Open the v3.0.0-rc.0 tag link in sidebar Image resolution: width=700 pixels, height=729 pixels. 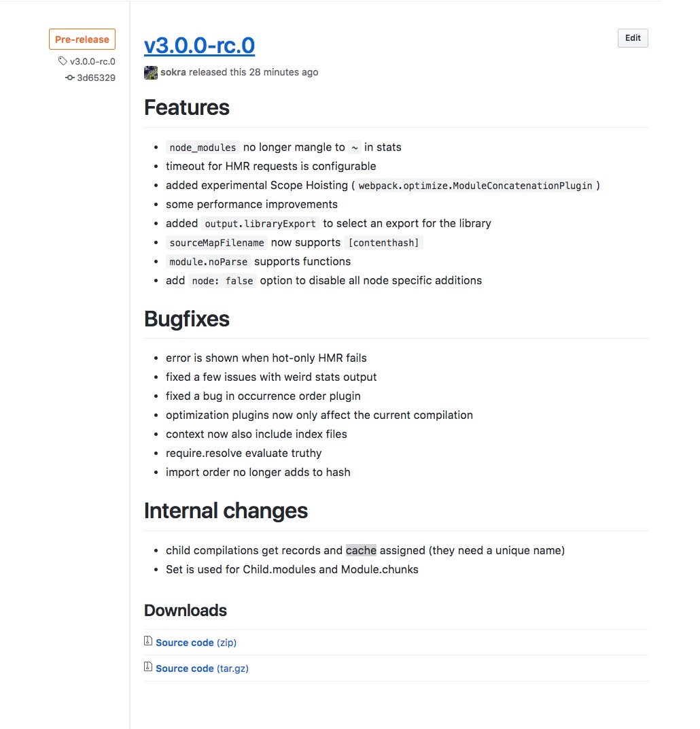92,61
